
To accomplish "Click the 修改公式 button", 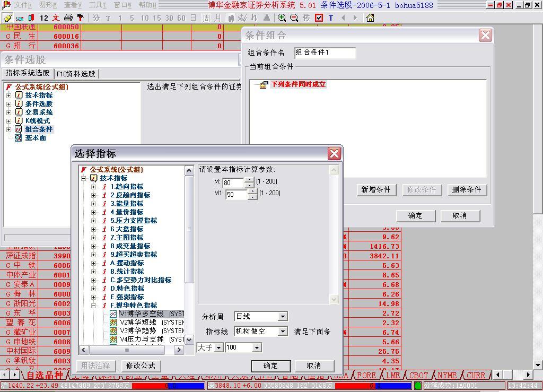I will tap(141, 365).
